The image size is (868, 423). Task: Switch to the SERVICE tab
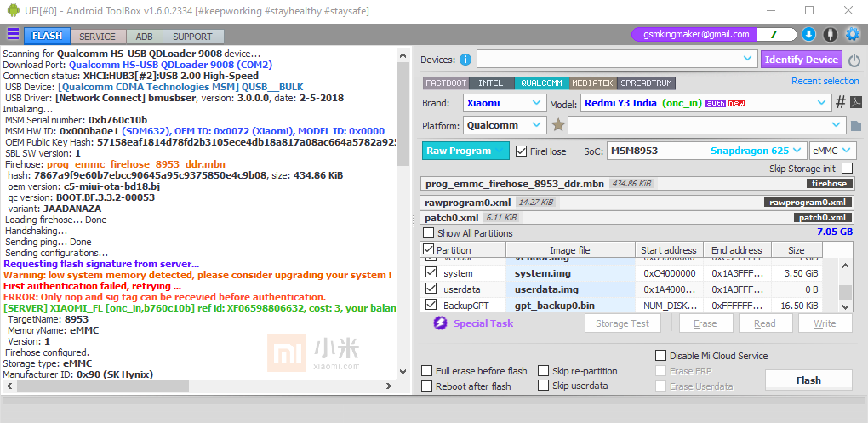[x=97, y=37]
